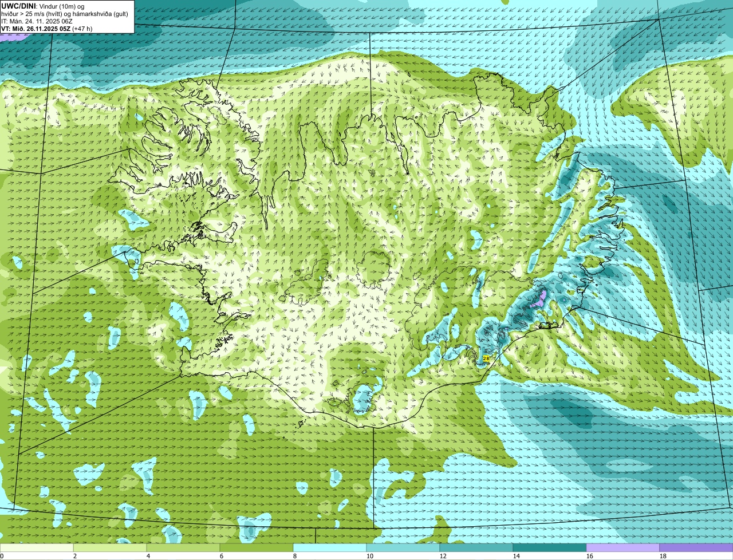The image size is (733, 560).
Task: Select the 8–10 m/s light cyan legend swatch
Action: (330, 548)
